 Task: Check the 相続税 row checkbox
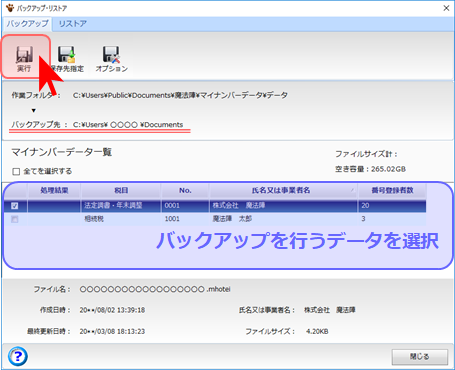tap(15, 219)
